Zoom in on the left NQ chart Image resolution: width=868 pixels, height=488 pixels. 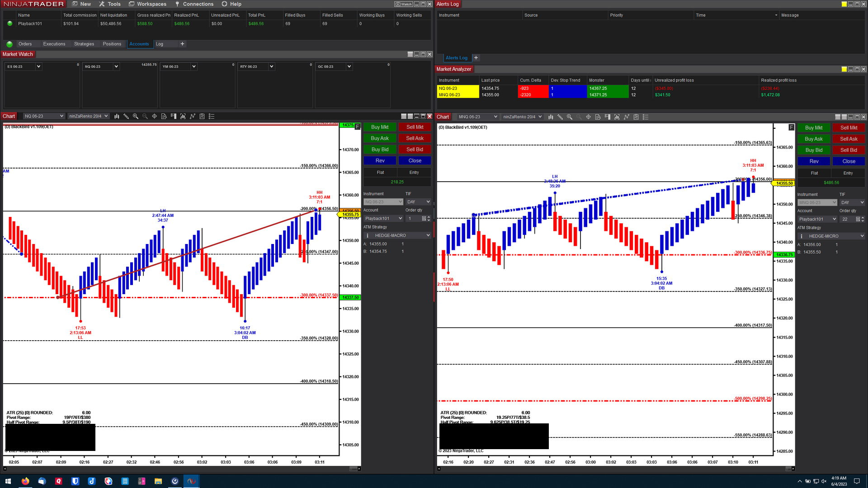coord(136,116)
